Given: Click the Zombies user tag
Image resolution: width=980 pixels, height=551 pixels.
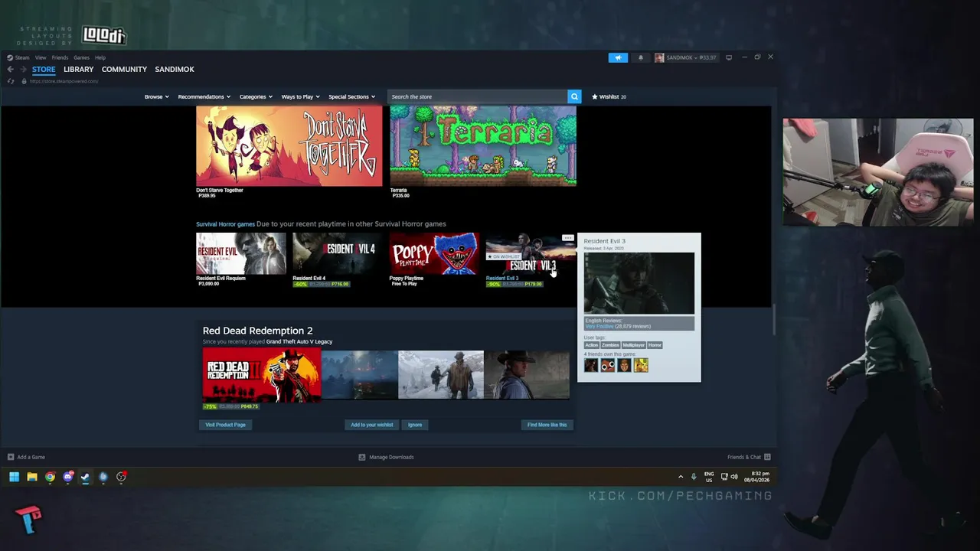Looking at the screenshot, I should (x=610, y=345).
